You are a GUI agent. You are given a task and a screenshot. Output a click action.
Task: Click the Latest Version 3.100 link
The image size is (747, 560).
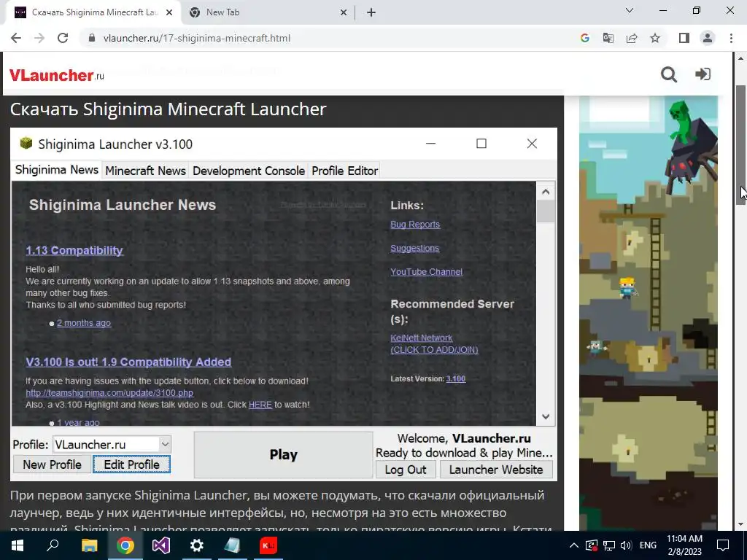tap(455, 378)
